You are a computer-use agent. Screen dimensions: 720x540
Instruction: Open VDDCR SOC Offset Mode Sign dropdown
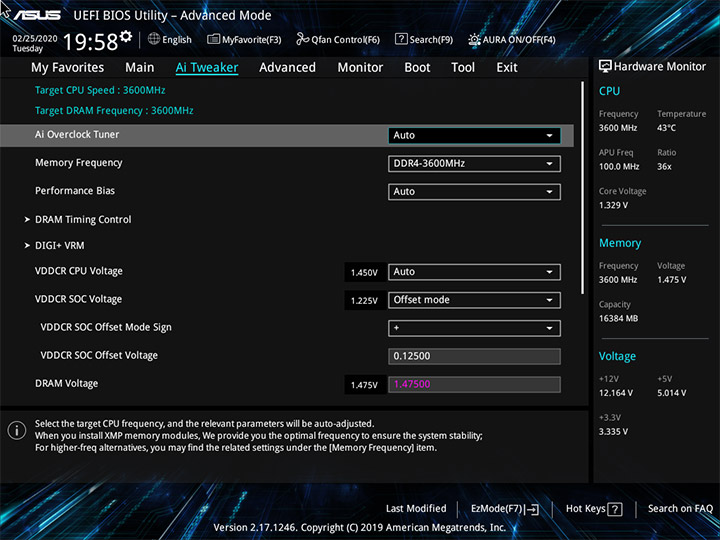tap(474, 328)
